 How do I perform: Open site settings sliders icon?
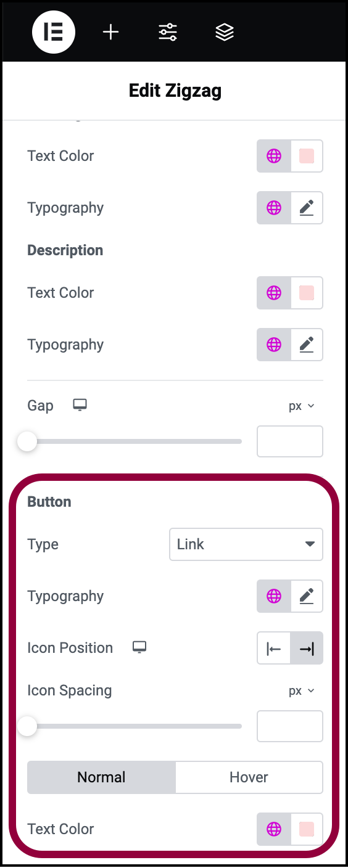click(168, 32)
